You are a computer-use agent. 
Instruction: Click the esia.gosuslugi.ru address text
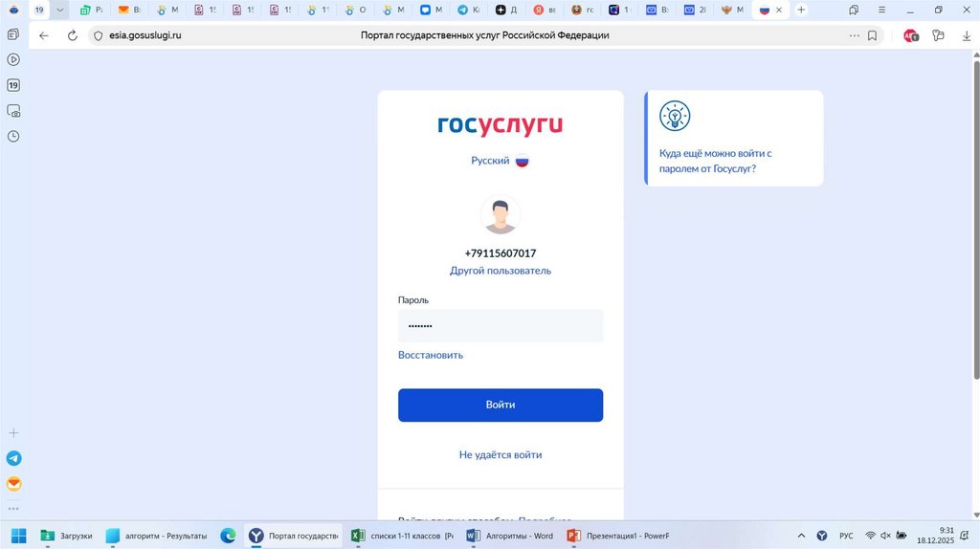tap(145, 35)
